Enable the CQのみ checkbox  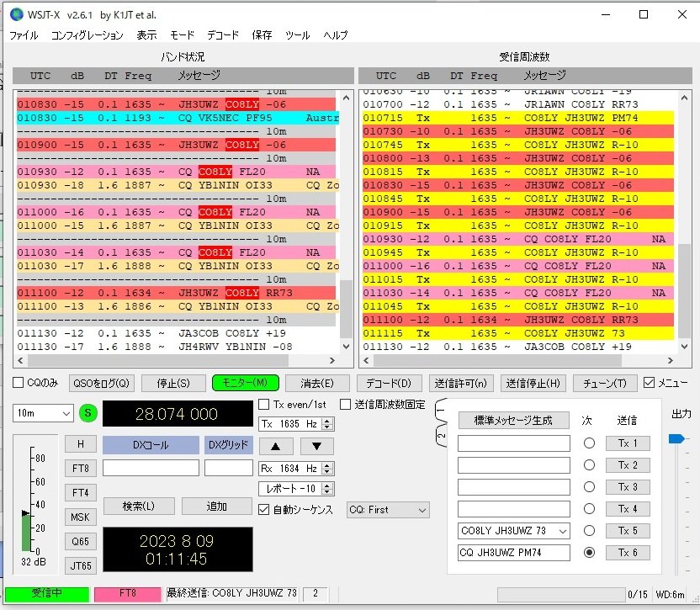point(18,383)
